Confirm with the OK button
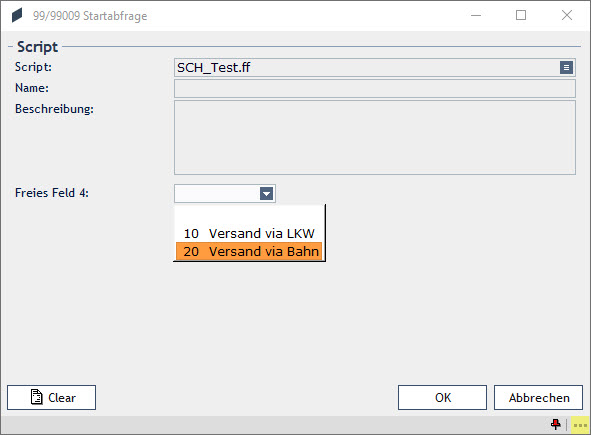The image size is (591, 435). pyautogui.click(x=442, y=397)
